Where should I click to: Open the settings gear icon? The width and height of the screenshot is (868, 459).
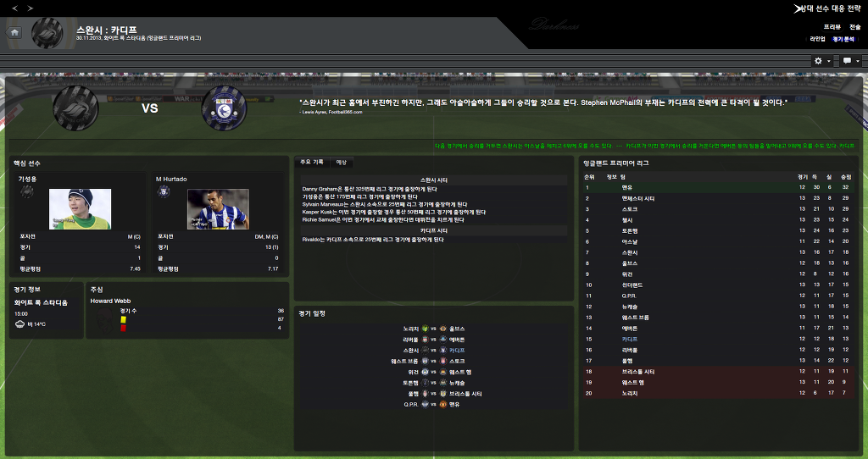pos(818,61)
